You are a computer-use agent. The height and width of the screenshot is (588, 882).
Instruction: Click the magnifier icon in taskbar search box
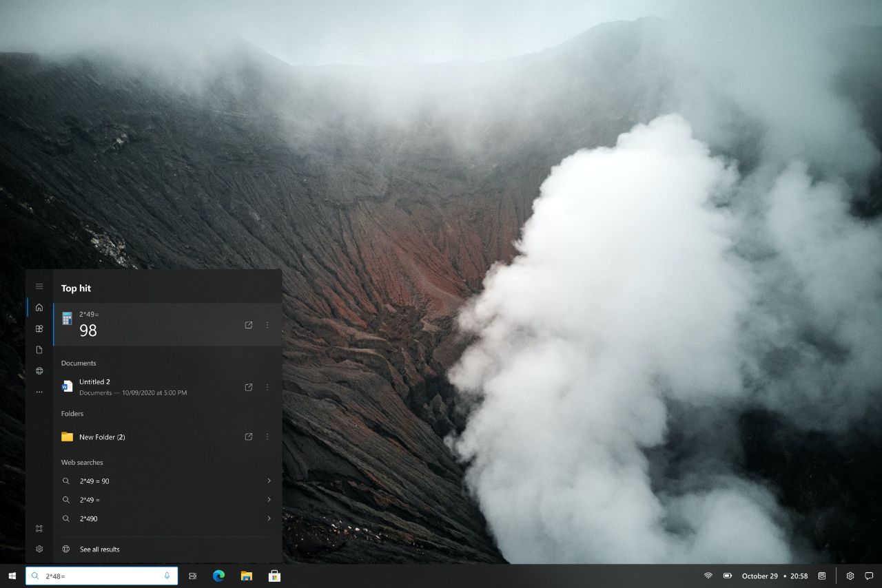tap(36, 576)
